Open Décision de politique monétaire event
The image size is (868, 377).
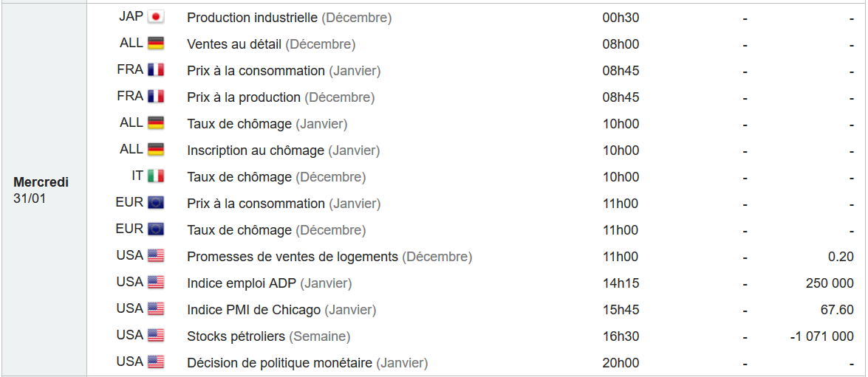(x=307, y=363)
